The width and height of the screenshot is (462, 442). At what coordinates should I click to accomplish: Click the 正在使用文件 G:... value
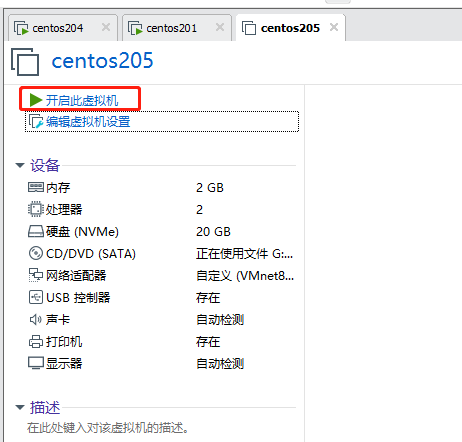(245, 254)
